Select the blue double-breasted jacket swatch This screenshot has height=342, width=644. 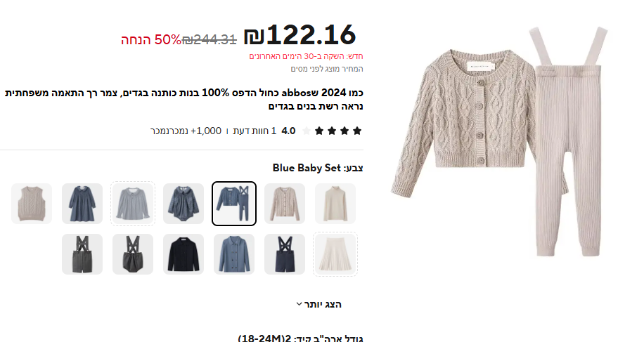coord(234,254)
